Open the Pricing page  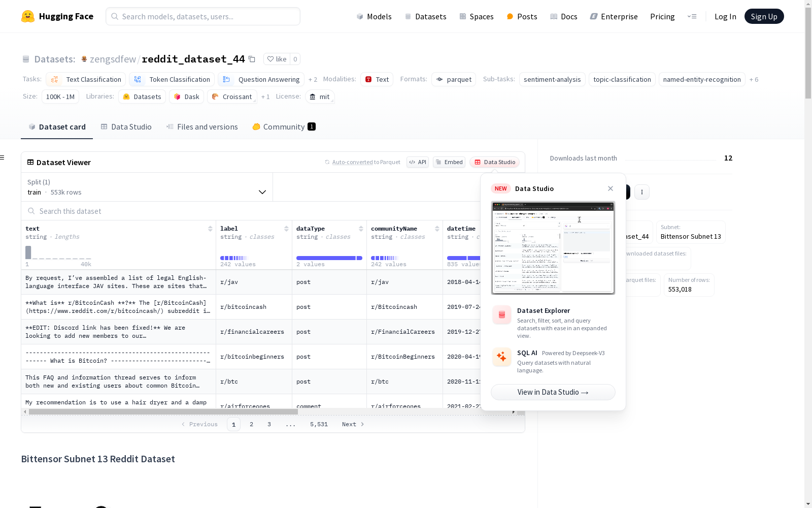[x=662, y=16]
